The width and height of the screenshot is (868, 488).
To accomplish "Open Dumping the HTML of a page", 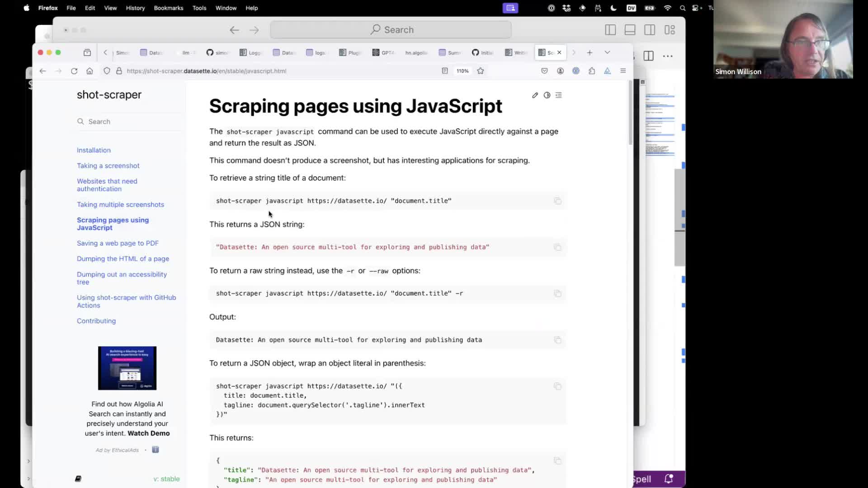I will click(x=123, y=259).
